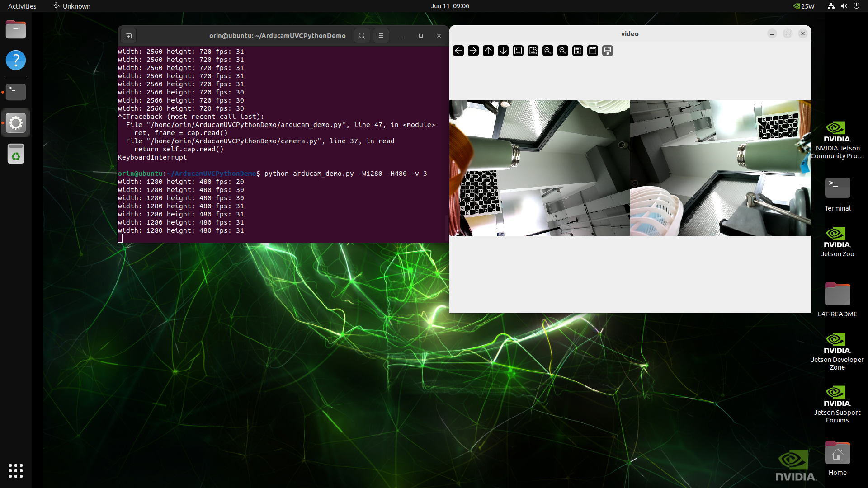This screenshot has width=868, height=488.
Task: Minimize the terminal window
Action: (403, 36)
